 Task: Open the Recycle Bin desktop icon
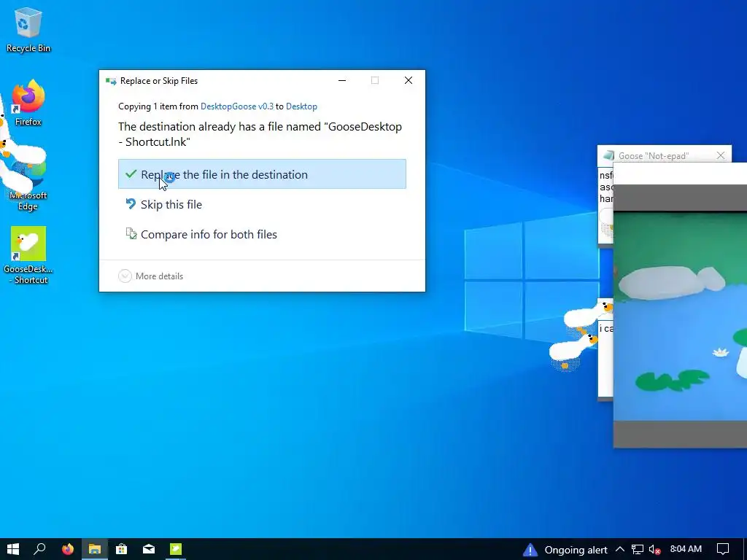(28, 30)
